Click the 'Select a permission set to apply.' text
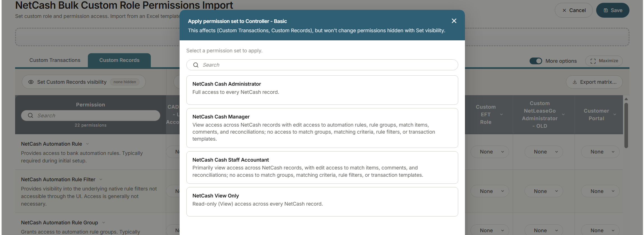Viewport: 644px width, 235px height. [224, 51]
